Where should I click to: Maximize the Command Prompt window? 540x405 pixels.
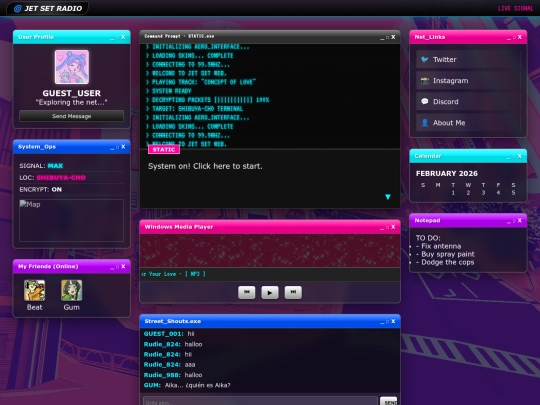click(387, 37)
